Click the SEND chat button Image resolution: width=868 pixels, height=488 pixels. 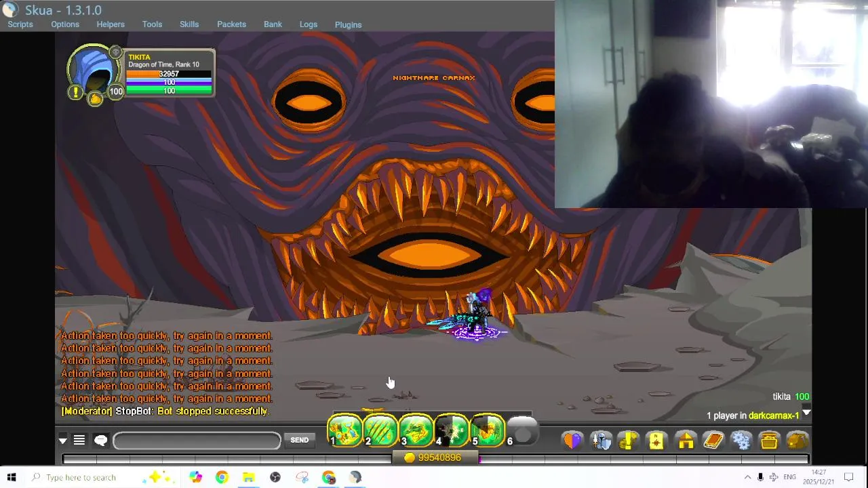coord(299,441)
